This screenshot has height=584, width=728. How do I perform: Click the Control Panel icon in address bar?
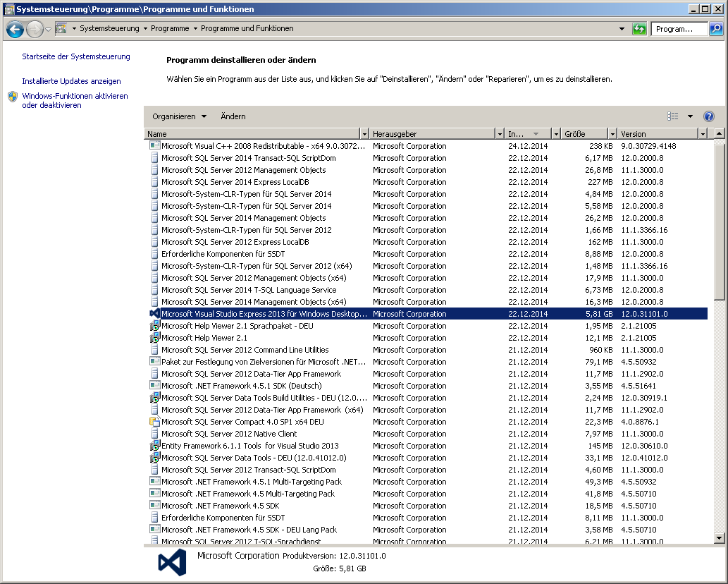coord(61,28)
